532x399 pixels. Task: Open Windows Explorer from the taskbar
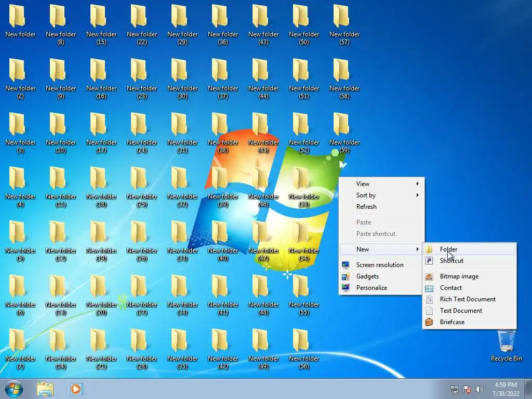45,389
